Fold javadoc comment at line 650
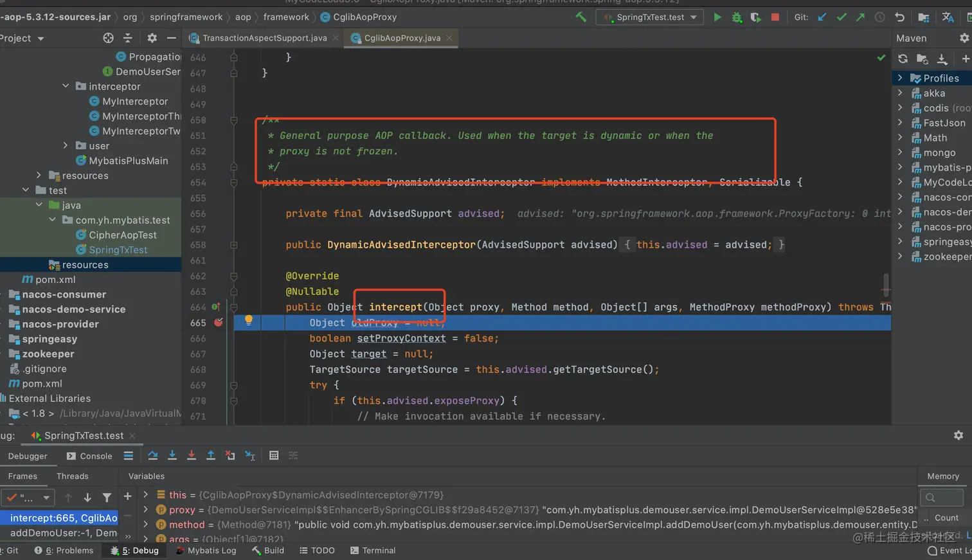972x560 pixels. coord(234,120)
